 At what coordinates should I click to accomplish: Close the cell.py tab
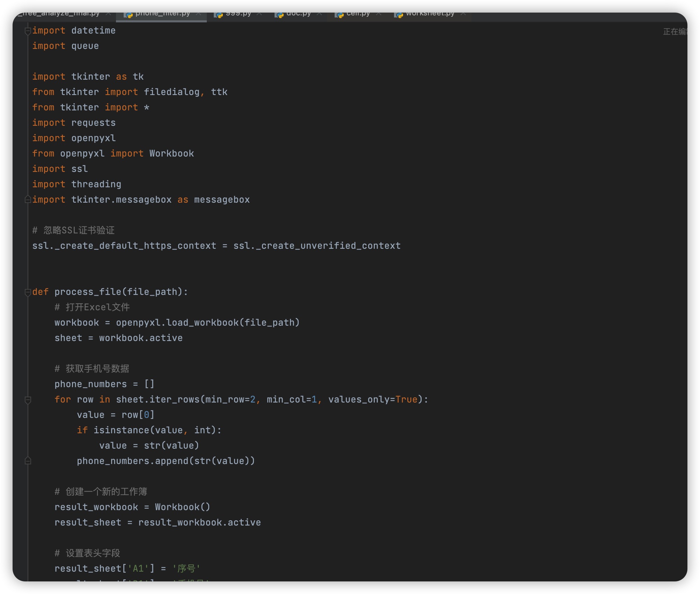[378, 14]
